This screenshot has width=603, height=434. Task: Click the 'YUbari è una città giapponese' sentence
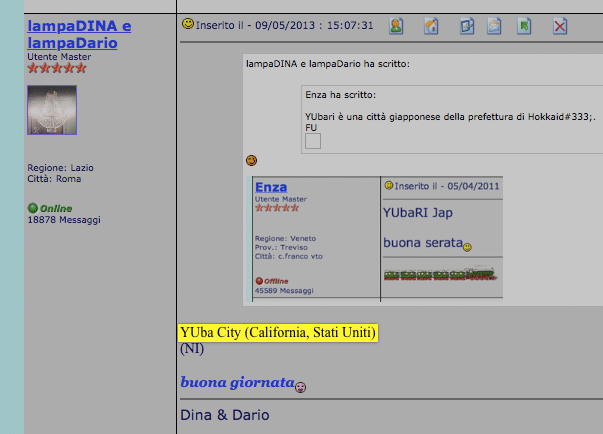[x=450, y=117]
